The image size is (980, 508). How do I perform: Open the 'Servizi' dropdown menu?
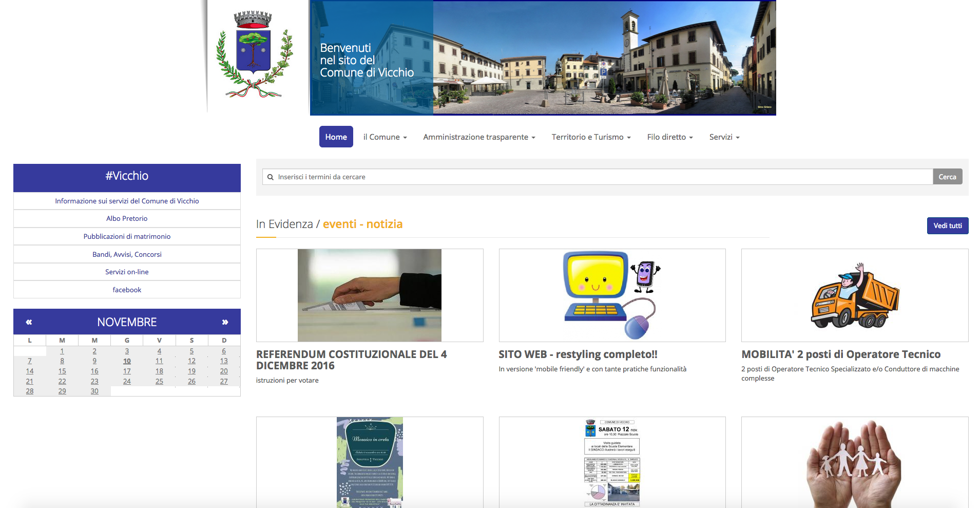[724, 137]
